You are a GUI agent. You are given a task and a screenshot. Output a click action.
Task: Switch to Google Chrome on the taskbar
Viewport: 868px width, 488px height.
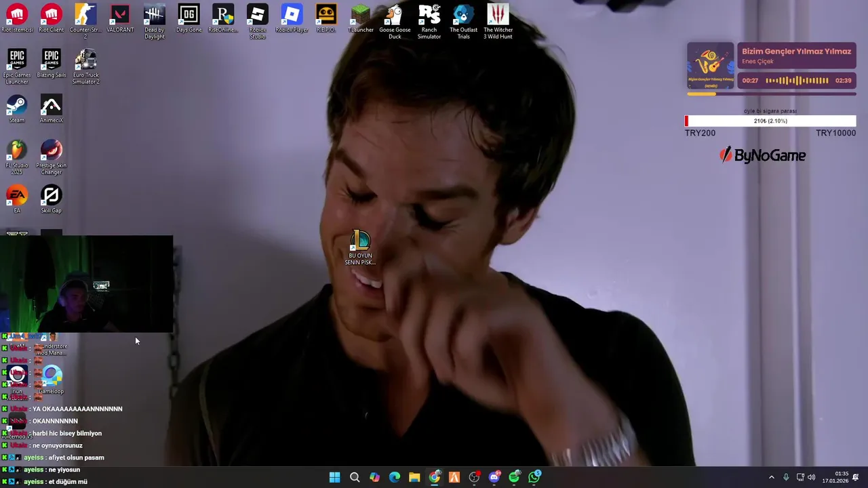[435, 477]
